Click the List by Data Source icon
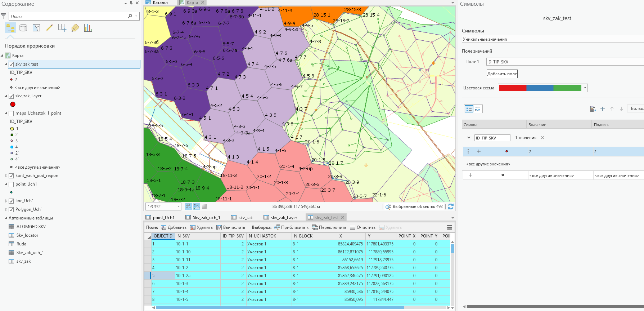The image size is (644, 311). tap(23, 28)
